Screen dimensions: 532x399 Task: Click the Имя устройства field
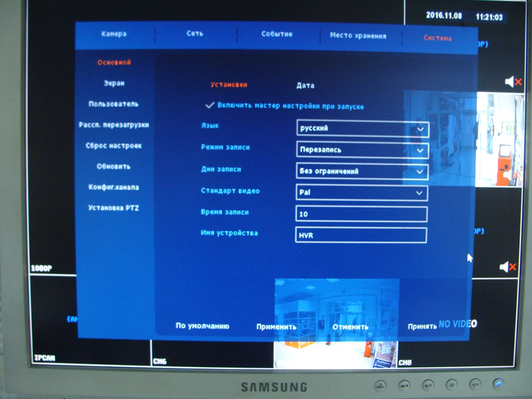tap(361, 235)
